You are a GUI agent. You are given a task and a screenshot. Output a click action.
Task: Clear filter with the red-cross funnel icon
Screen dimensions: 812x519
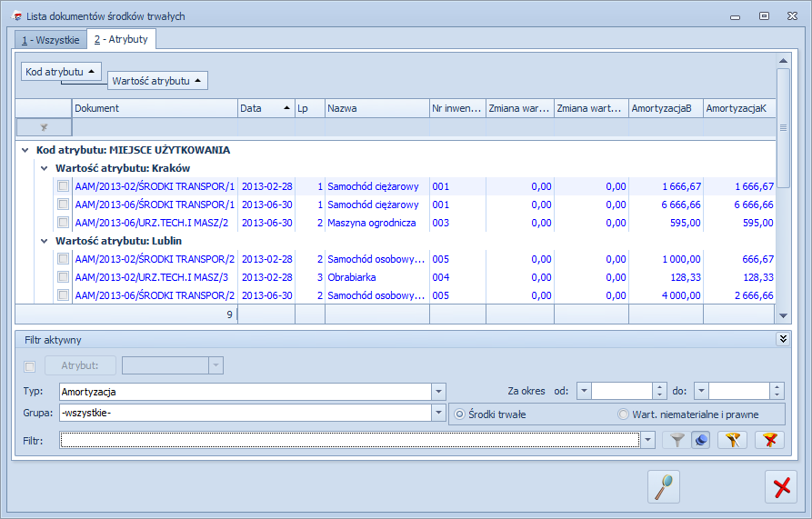(769, 440)
